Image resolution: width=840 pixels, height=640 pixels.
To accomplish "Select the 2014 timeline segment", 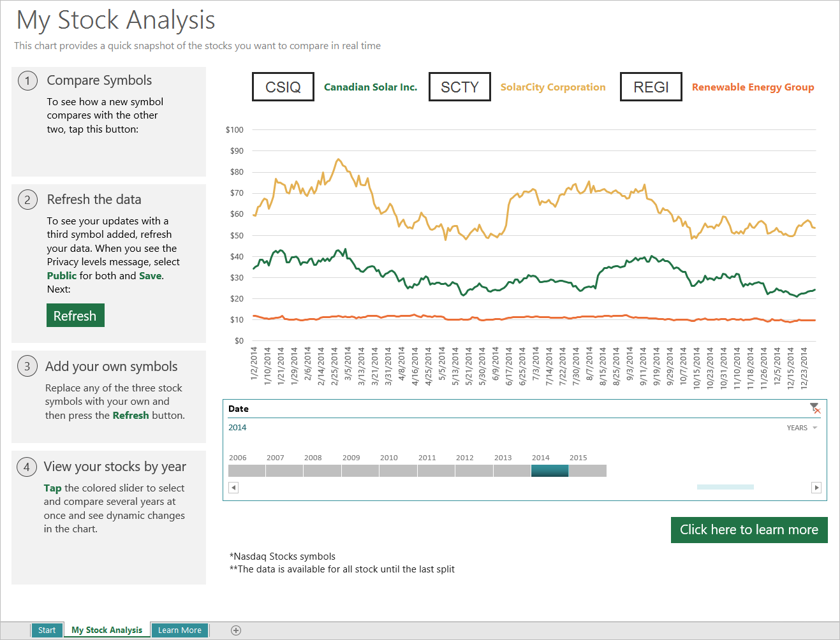I will (549, 471).
